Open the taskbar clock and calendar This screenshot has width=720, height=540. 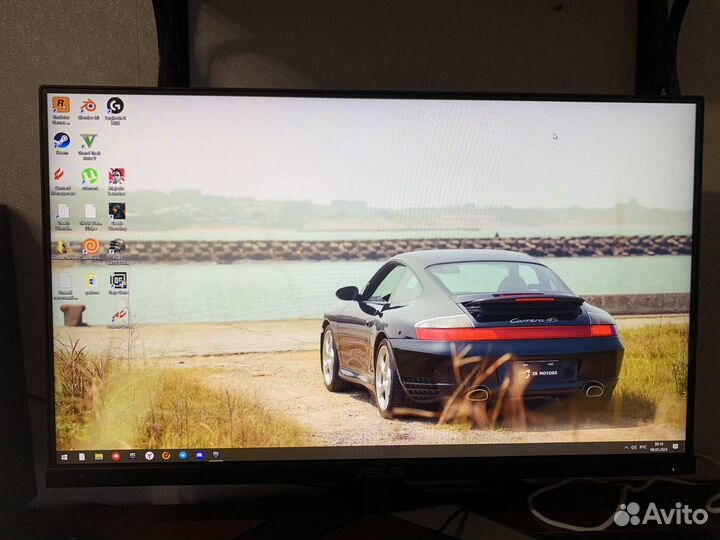658,447
